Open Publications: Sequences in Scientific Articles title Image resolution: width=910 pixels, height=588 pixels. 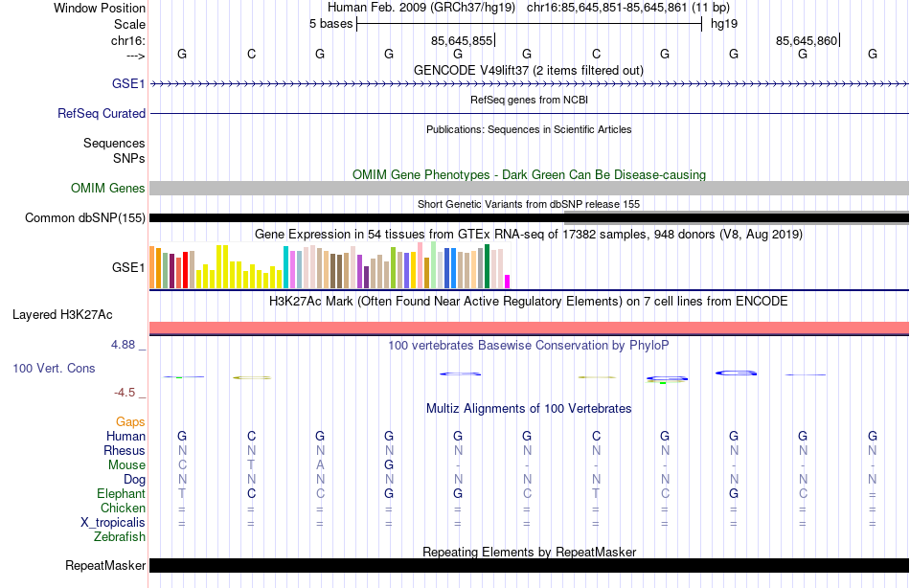529,129
